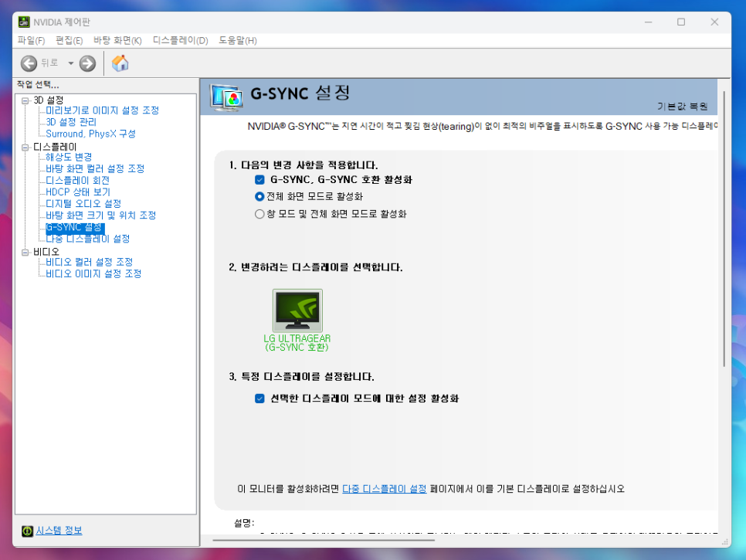This screenshot has height=560, width=746.
Task: Open 해상도 변경 page
Action: (x=69, y=157)
